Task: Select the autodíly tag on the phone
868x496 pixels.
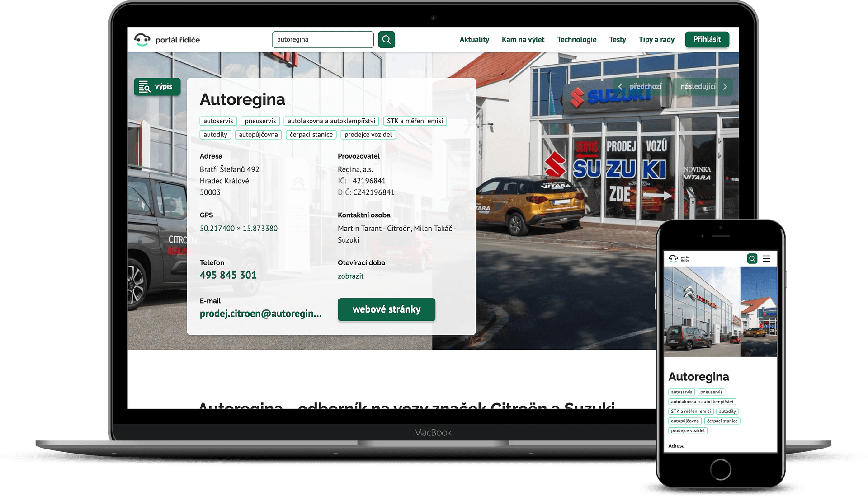Action: coord(727,412)
